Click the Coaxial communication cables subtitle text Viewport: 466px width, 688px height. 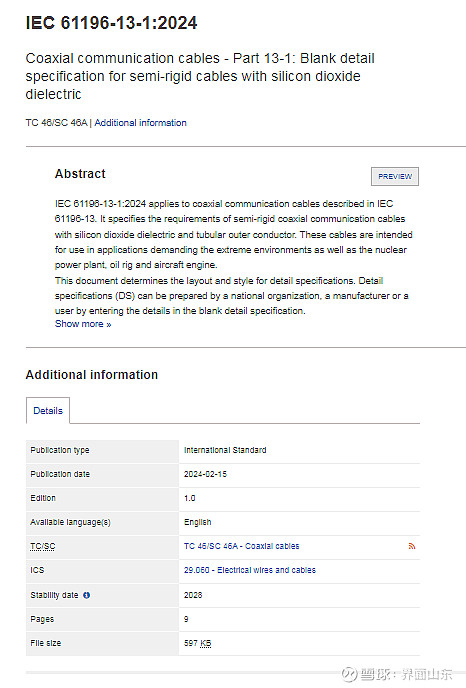pos(200,76)
